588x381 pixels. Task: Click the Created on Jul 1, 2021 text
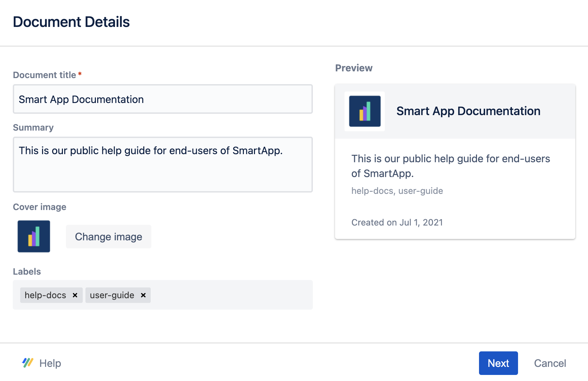[x=397, y=222]
